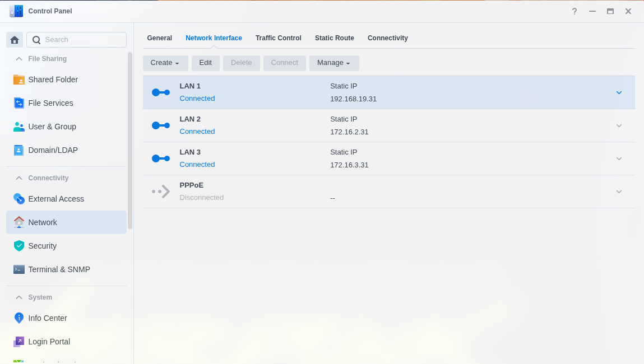This screenshot has width=644, height=364.
Task: Select the LAN 1 IP 192.168.19.31
Action: [x=353, y=99]
